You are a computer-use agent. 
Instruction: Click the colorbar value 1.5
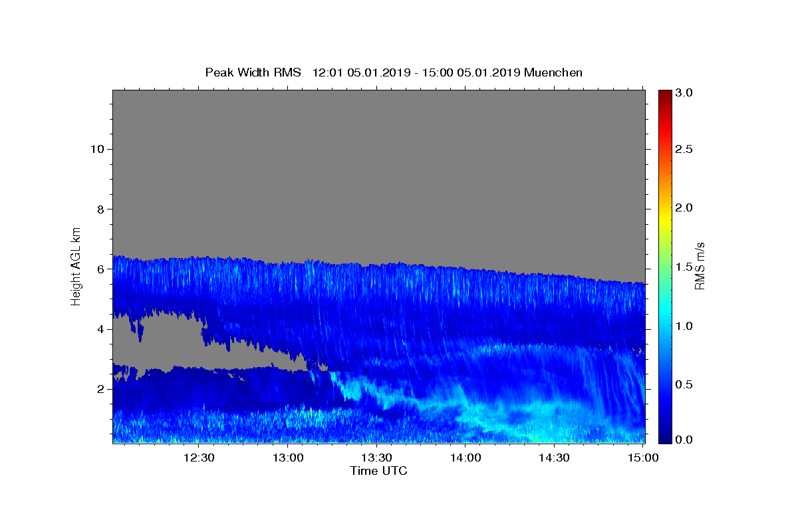tap(686, 267)
